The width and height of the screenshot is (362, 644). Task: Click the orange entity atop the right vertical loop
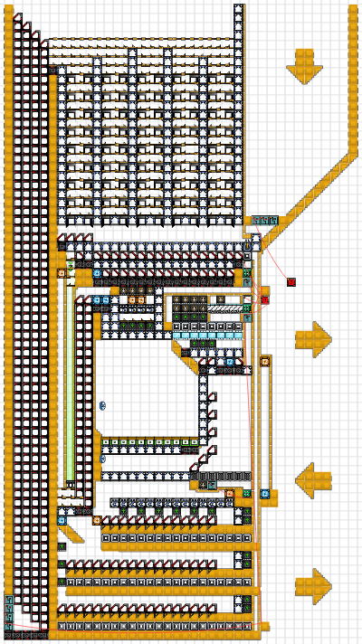[x=265, y=362]
